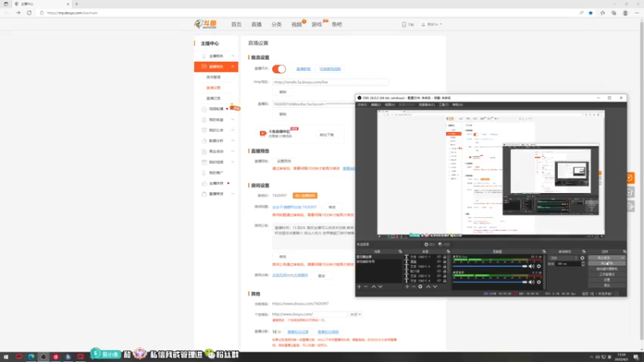Image resolution: width=644 pixels, height=362 pixels.
Task: Open filters button above the OBS sources list
Action: point(444,245)
